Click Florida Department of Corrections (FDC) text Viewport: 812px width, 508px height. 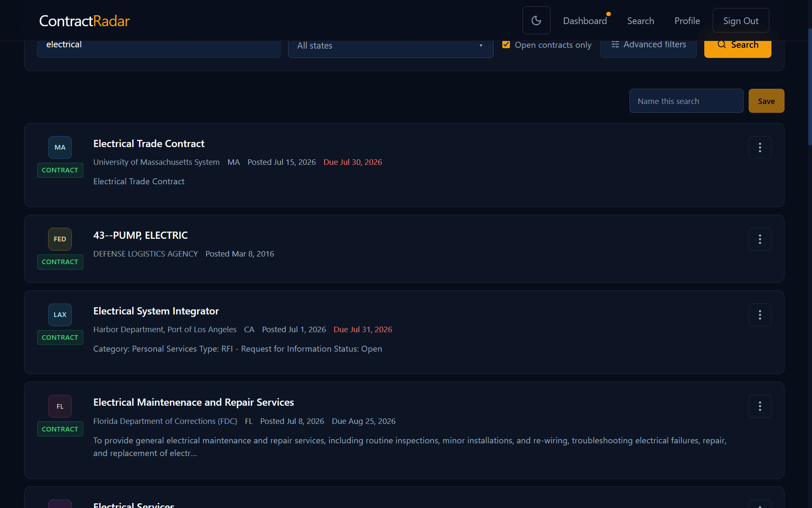pos(165,421)
